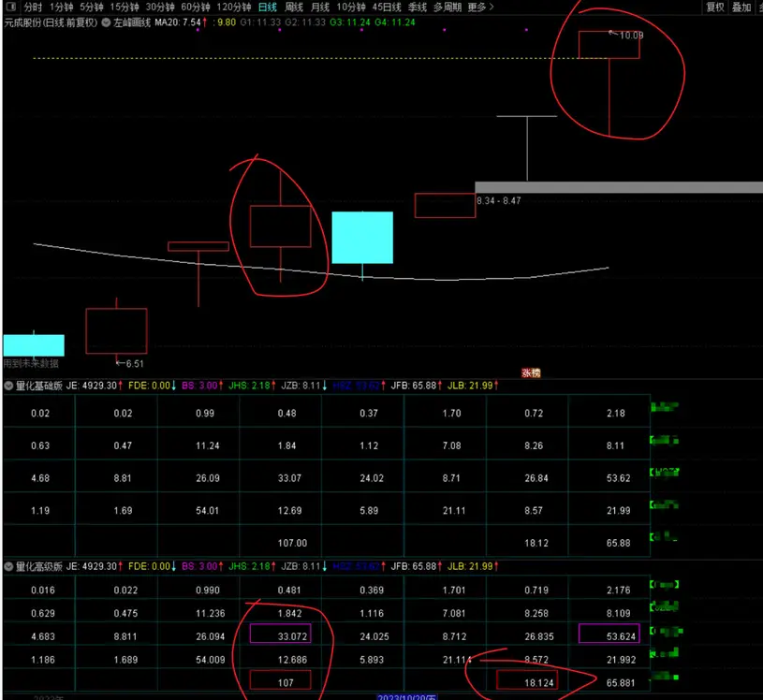This screenshot has width=763, height=700.
Task: Switch to 周线 weekly period
Action: [294, 7]
